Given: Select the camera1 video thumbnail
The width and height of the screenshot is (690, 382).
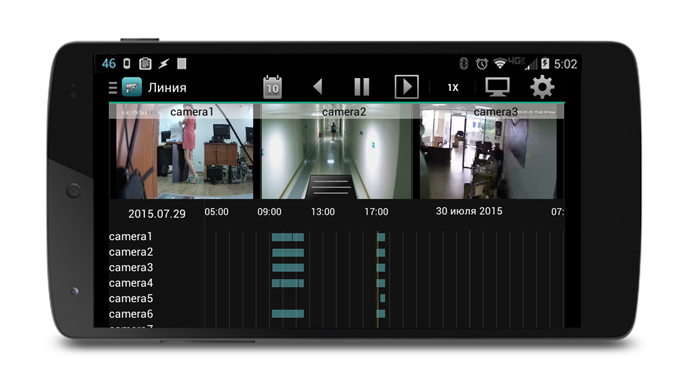Looking at the screenshot, I should 181,151.
